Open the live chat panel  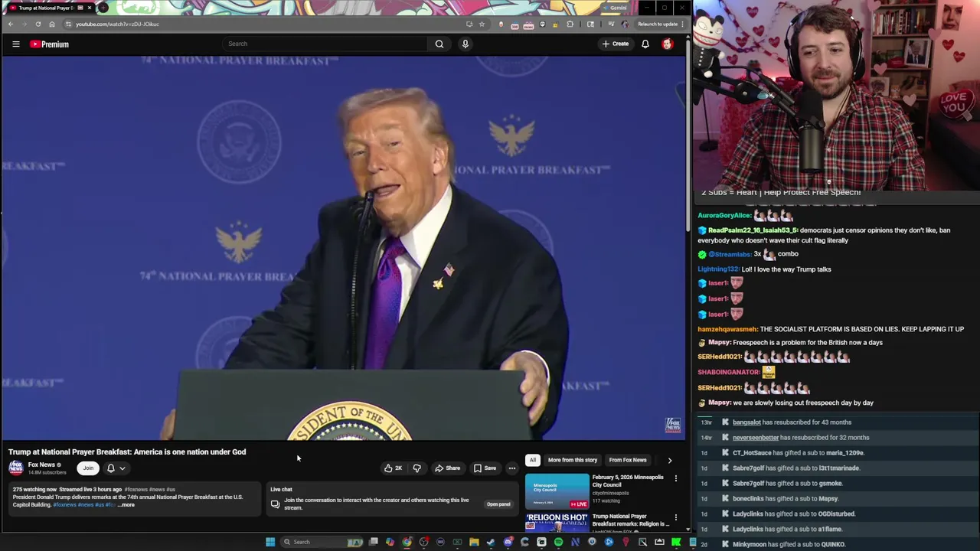pyautogui.click(x=498, y=504)
